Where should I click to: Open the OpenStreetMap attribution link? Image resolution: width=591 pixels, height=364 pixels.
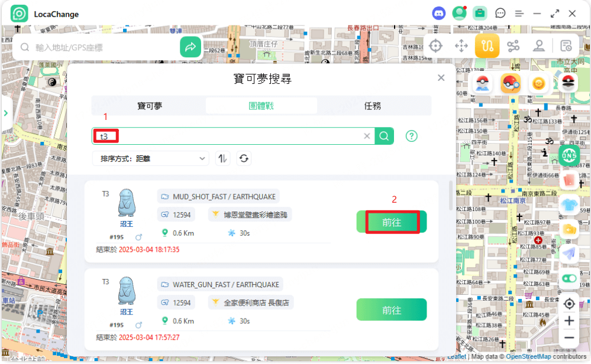coord(528,356)
